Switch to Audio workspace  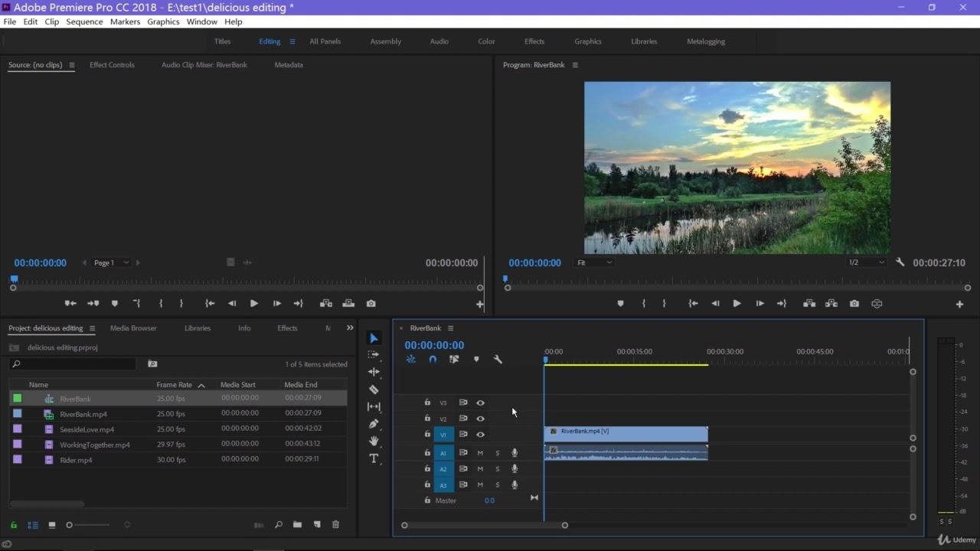(x=439, y=41)
